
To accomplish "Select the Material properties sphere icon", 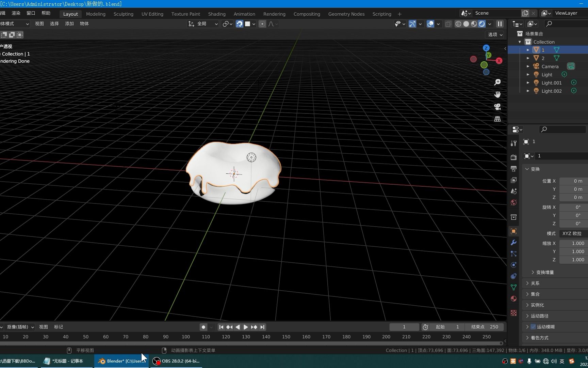I will [513, 299].
